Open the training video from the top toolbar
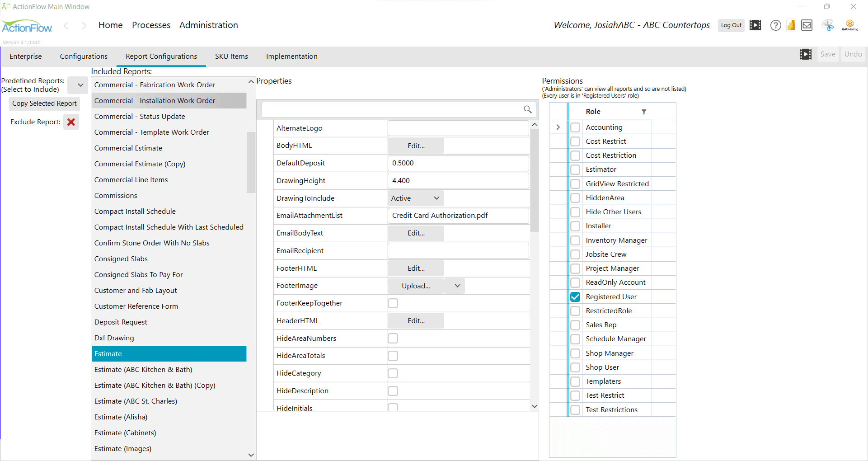The image size is (868, 461). (755, 25)
